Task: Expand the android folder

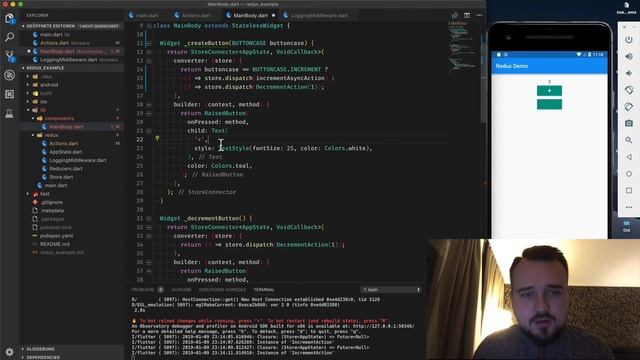Action: pyautogui.click(x=28, y=85)
